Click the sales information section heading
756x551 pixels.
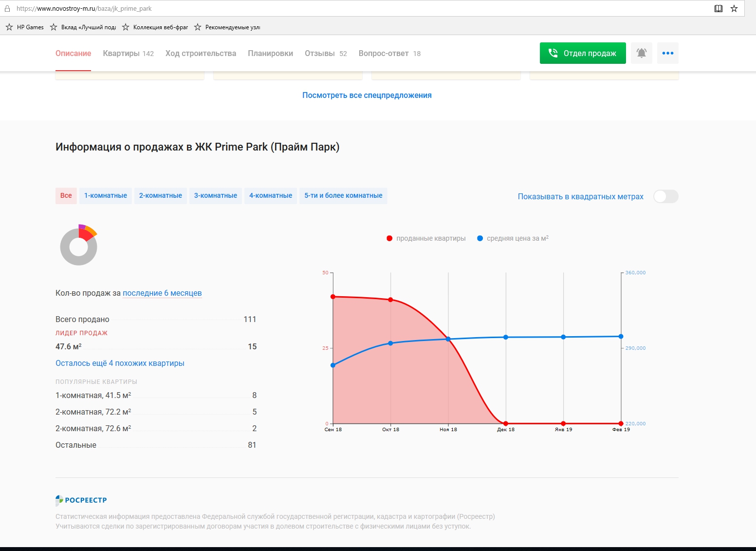coord(198,147)
